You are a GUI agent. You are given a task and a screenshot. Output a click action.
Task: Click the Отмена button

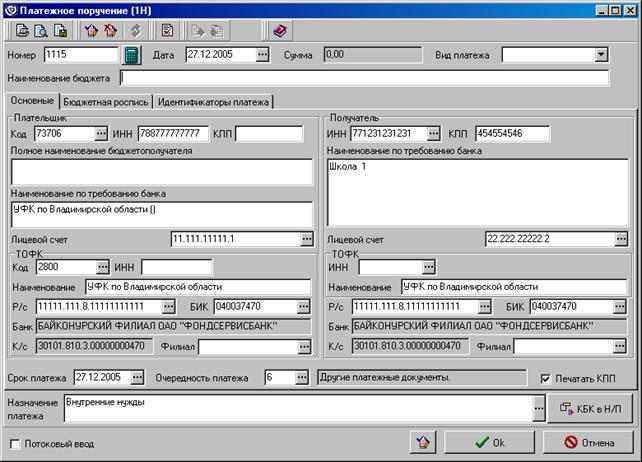coord(589,442)
